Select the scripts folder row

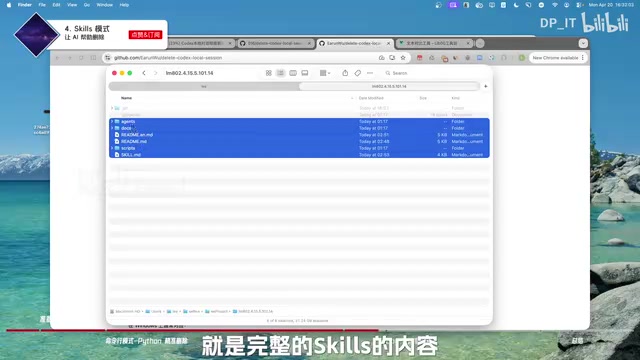(299, 148)
